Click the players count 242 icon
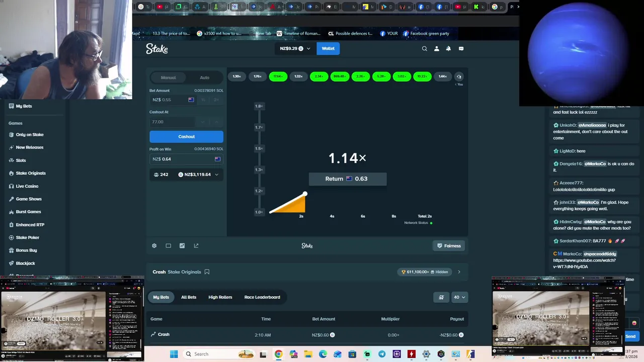The height and width of the screenshot is (362, 644). [156, 174]
